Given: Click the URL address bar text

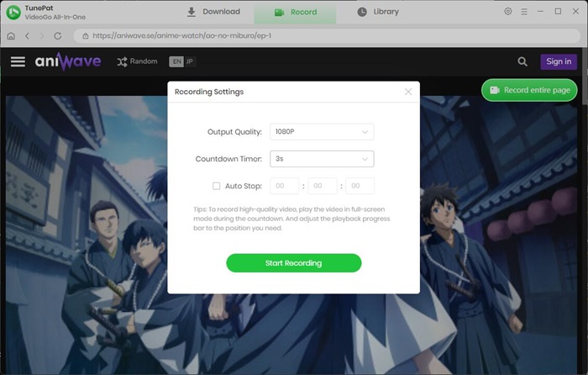Looking at the screenshot, I should (182, 35).
